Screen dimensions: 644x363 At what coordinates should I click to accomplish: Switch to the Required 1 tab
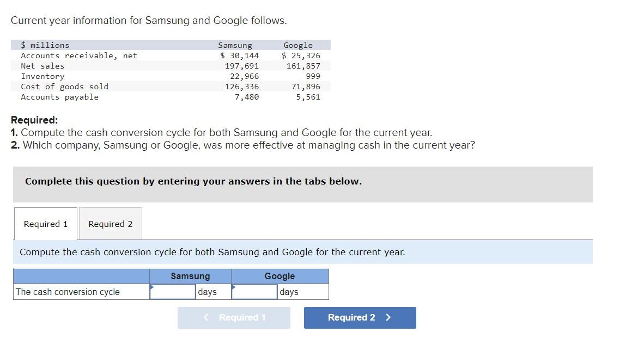45,224
